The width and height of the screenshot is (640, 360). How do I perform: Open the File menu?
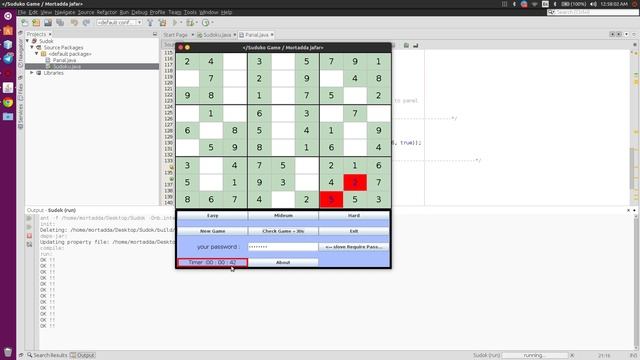(22, 12)
